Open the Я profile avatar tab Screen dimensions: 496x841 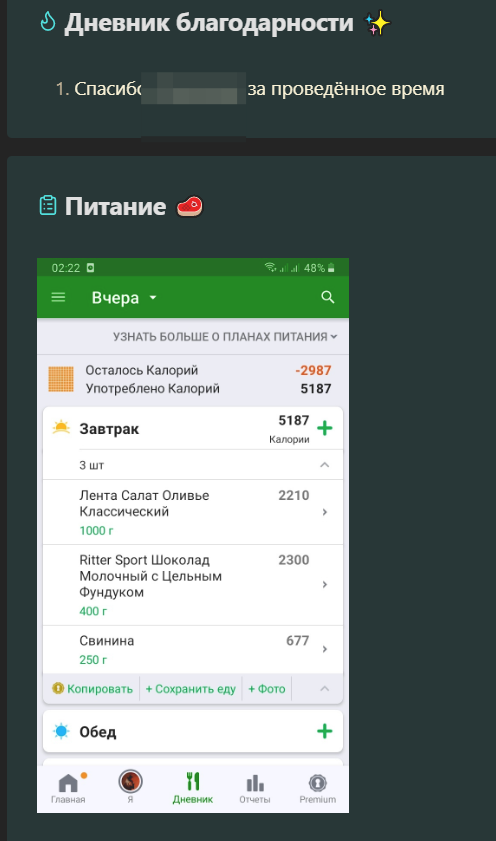click(130, 786)
